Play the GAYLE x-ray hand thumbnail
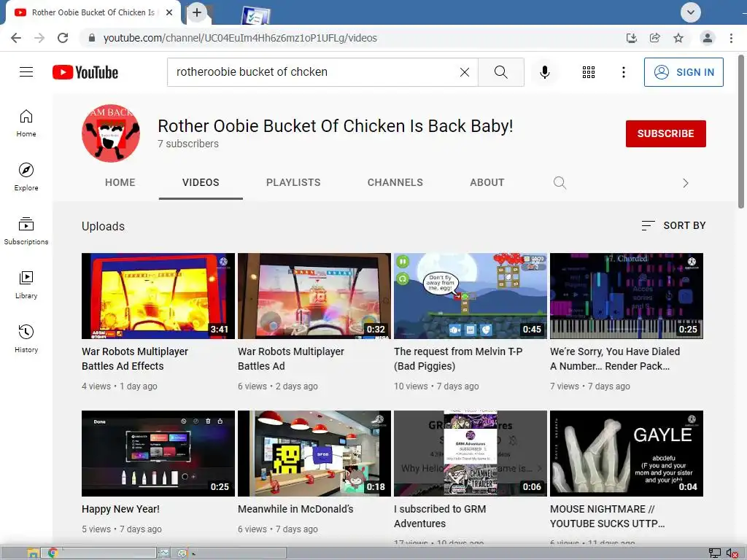The image size is (747, 560). tap(627, 454)
